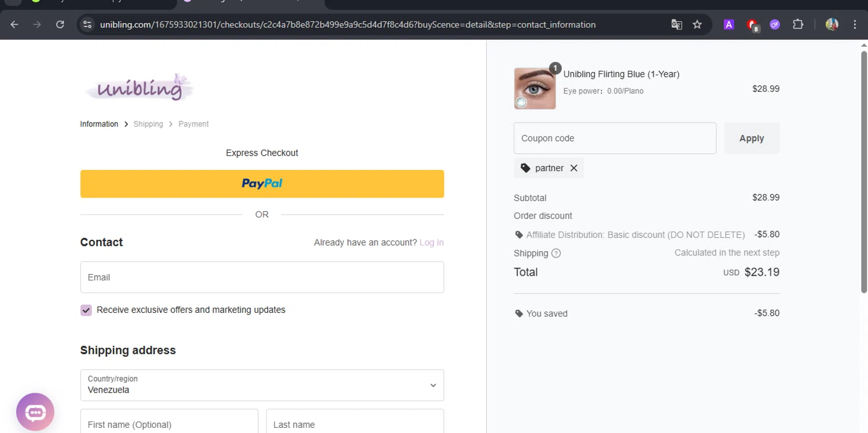Click the tag icon beside You saved
This screenshot has width=868, height=433.
519,313
